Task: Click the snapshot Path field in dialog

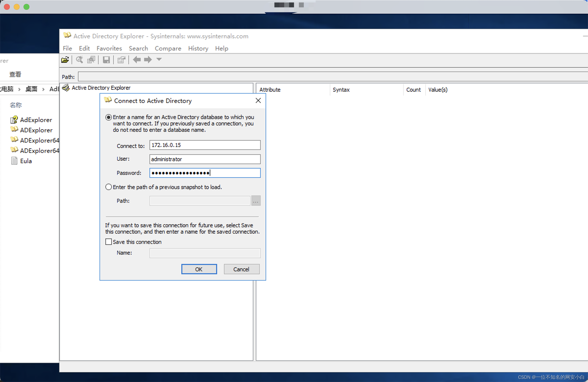Action: click(200, 201)
